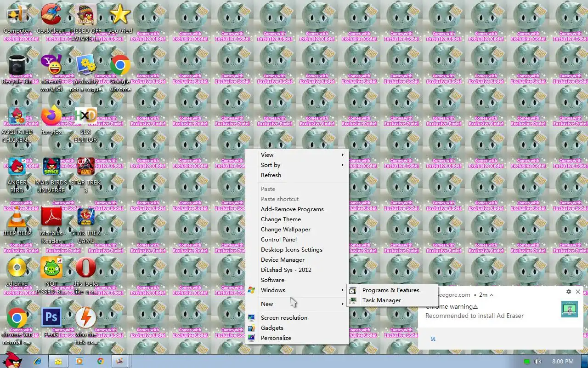
Task: Select Change Wallpaper in the context menu
Action: (297, 230)
